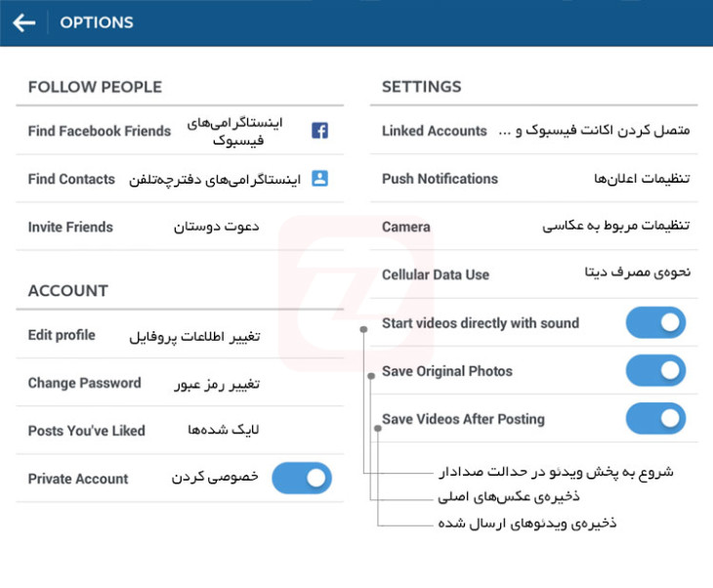
Task: Turn off Save Original Photos switch
Action: (x=655, y=370)
